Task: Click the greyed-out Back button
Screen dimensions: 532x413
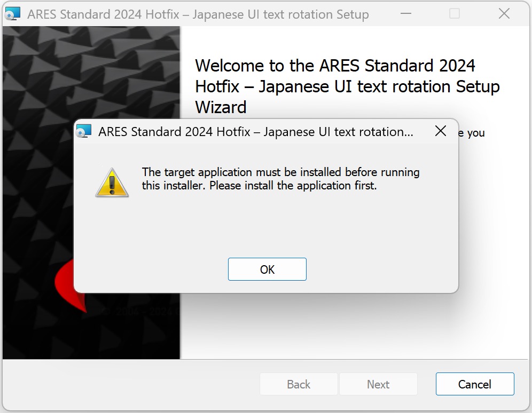Action: click(299, 384)
